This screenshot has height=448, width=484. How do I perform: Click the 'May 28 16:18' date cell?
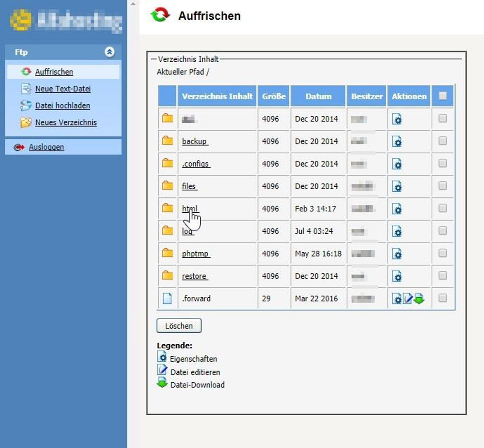click(318, 253)
